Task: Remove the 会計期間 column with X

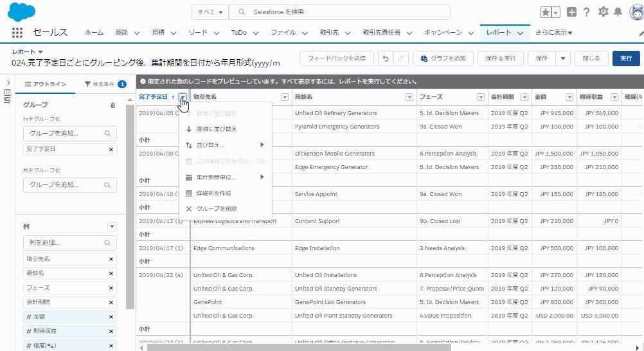Action: (x=111, y=303)
